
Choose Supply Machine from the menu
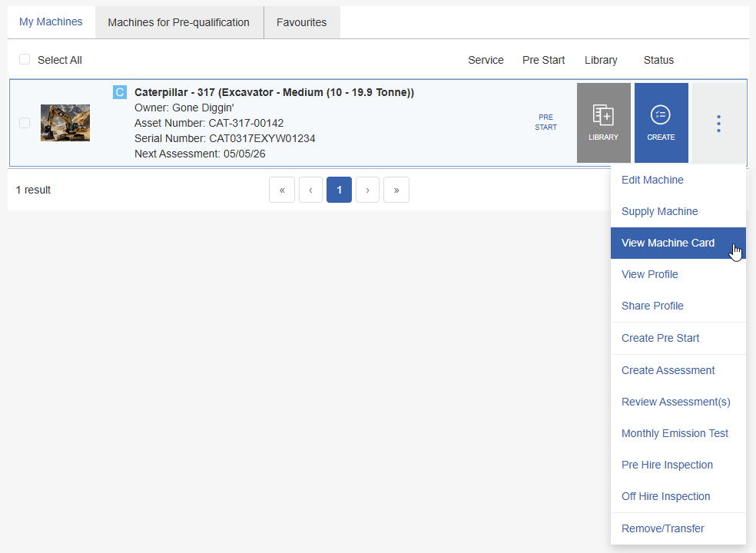[678, 211]
